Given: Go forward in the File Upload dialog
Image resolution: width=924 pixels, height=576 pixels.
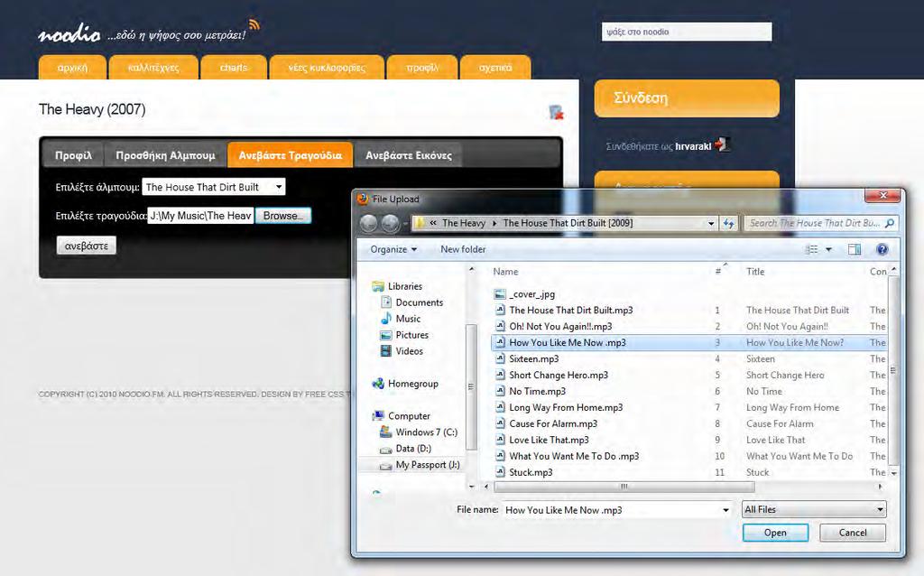Looking at the screenshot, I should pyautogui.click(x=390, y=223).
